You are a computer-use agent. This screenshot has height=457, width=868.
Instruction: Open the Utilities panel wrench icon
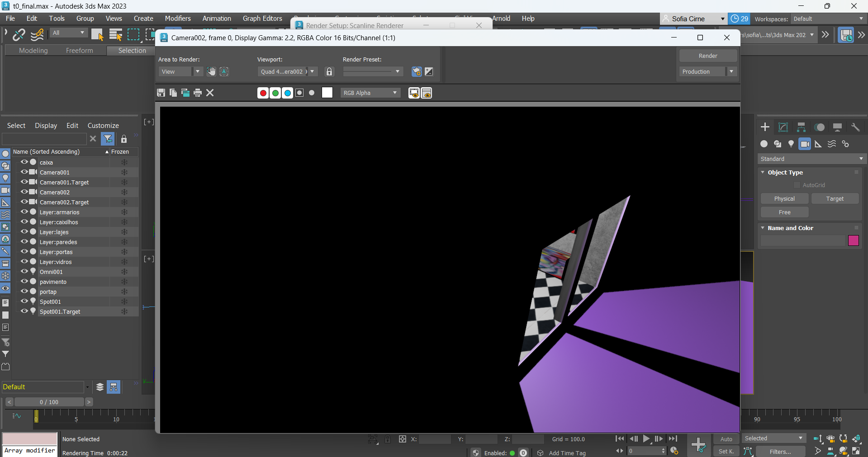pyautogui.click(x=855, y=127)
